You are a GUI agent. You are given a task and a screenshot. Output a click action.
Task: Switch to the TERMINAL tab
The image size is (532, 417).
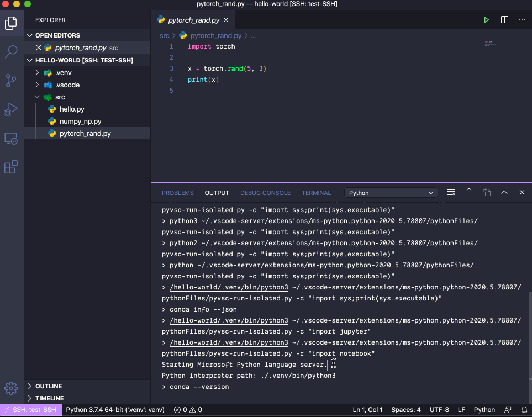[x=316, y=193]
